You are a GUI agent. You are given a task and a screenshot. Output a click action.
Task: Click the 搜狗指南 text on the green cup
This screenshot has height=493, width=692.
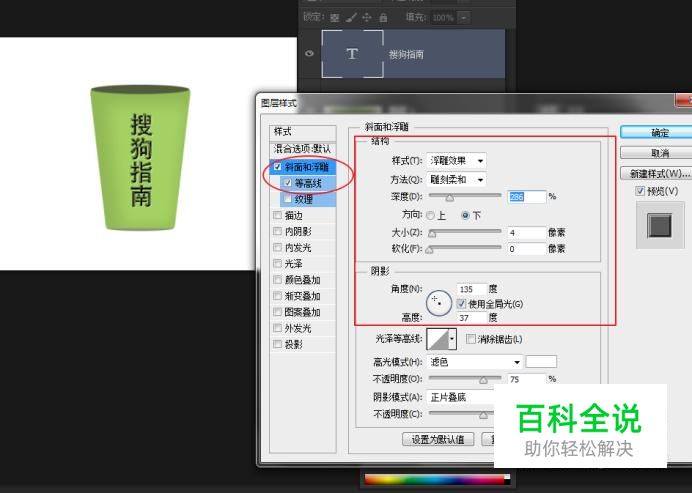tap(141, 160)
